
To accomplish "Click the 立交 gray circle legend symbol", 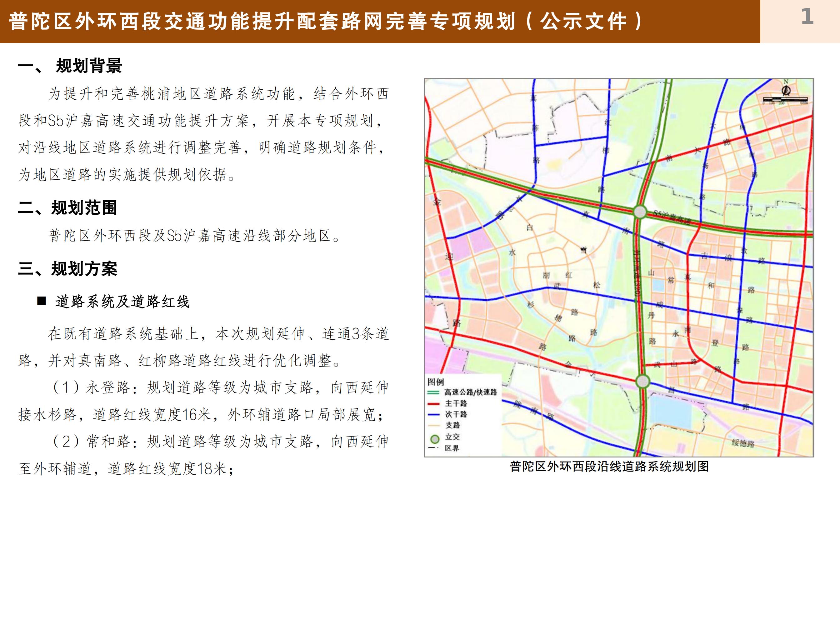I will 435,439.
